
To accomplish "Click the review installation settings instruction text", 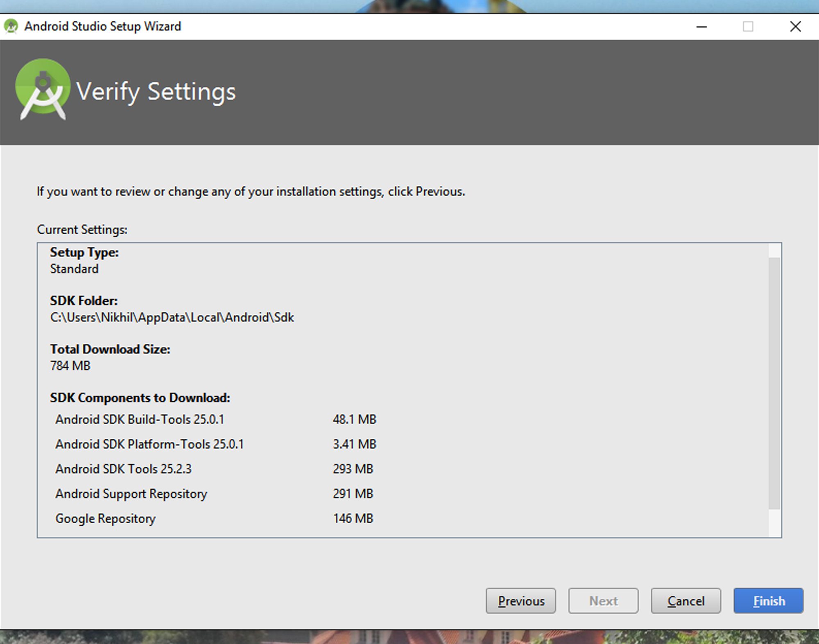I will [251, 192].
